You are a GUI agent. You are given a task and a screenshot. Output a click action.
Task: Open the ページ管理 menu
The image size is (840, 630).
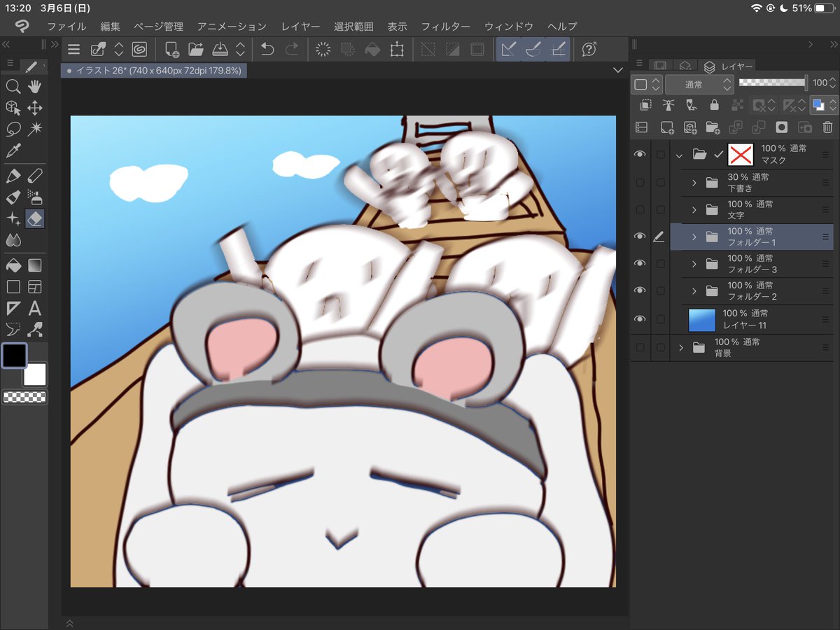tap(158, 27)
